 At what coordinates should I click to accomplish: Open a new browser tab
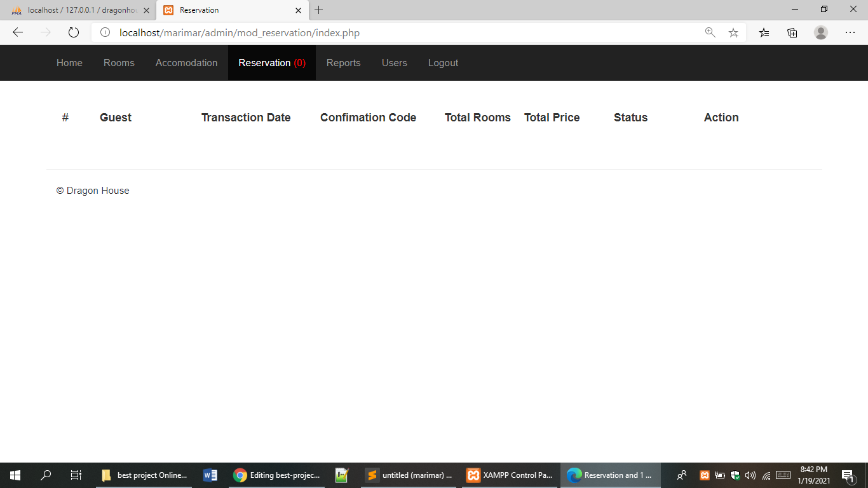pos(318,10)
